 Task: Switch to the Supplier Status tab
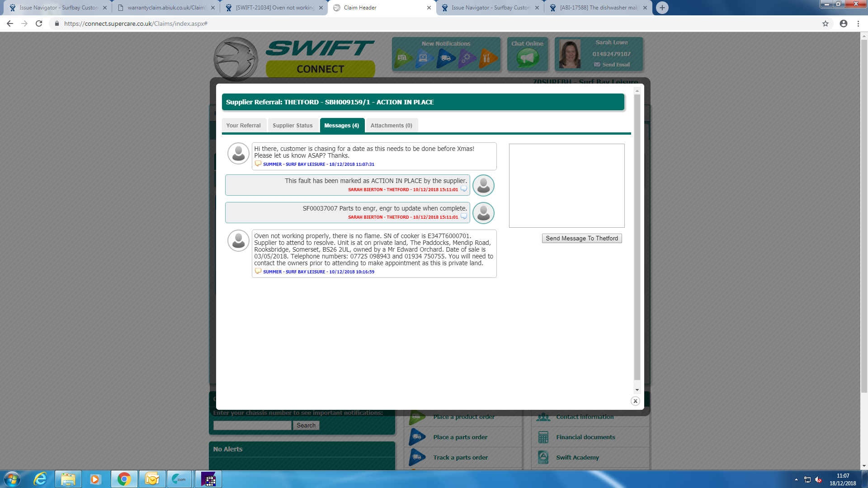pos(292,125)
